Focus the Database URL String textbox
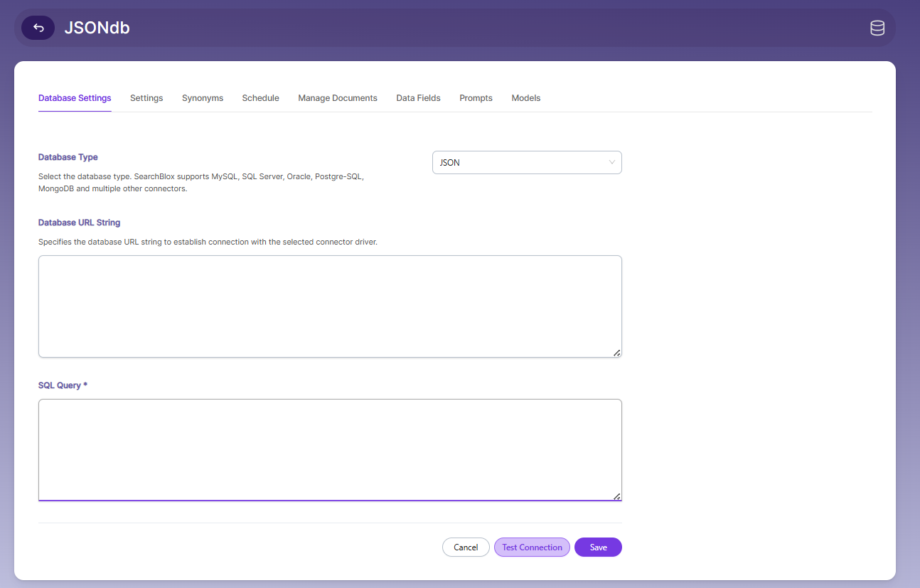This screenshot has height=588, width=920. pos(330,306)
